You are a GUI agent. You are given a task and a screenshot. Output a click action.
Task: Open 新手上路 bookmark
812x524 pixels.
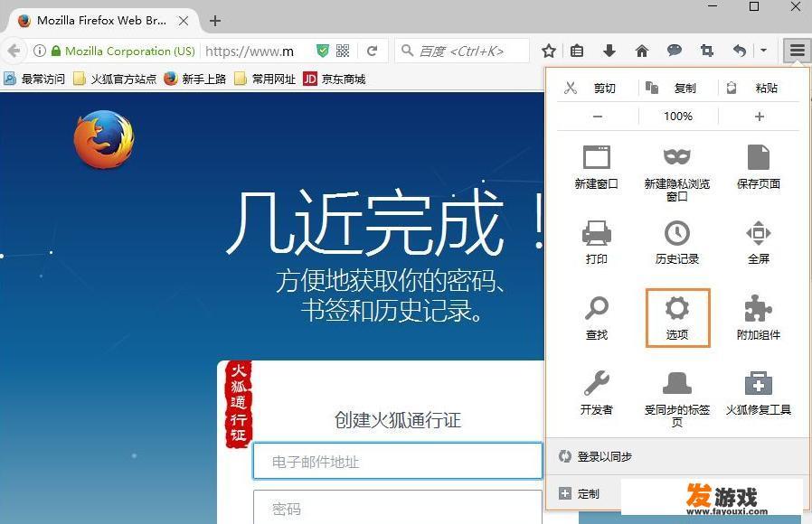195,79
